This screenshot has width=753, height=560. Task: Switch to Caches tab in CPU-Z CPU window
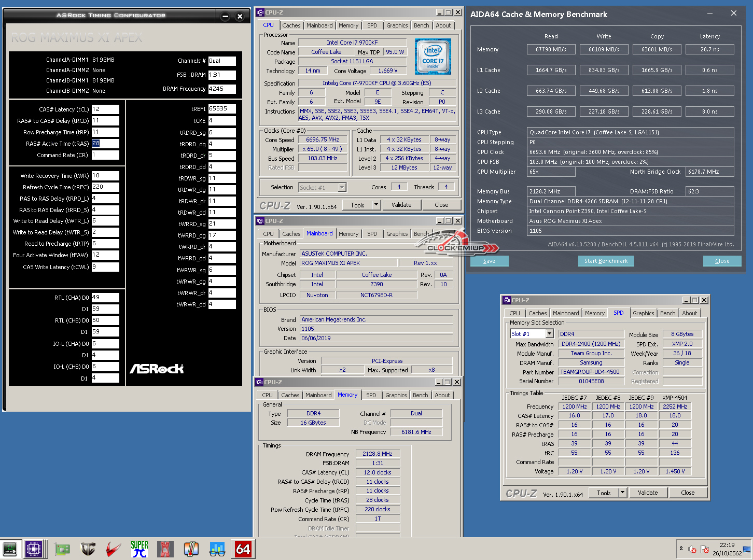pyautogui.click(x=291, y=25)
